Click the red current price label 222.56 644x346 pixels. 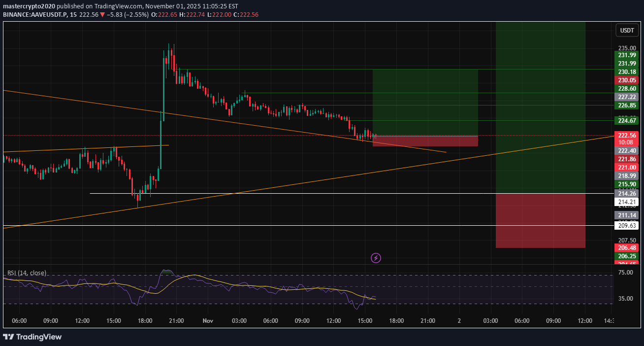[626, 135]
